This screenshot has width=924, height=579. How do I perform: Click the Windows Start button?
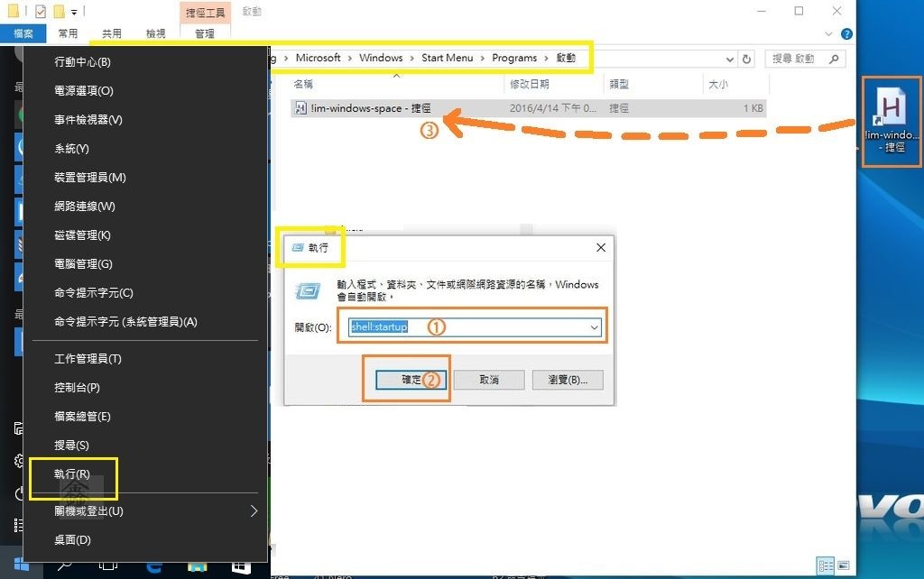pos(21,565)
